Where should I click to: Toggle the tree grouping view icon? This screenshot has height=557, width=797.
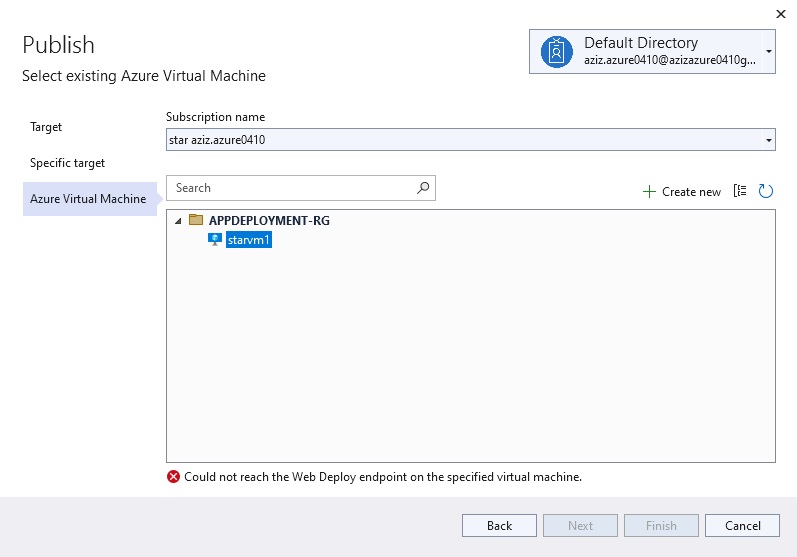click(x=740, y=191)
